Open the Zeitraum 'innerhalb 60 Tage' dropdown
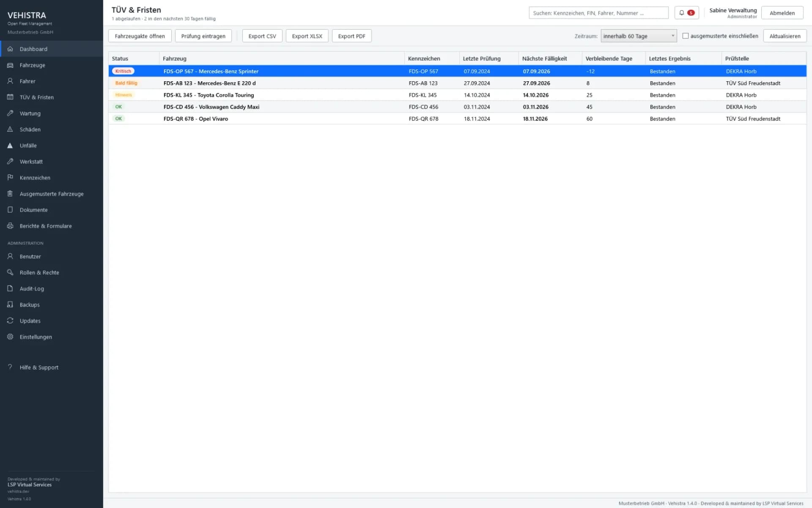Screen dimensions: 812x508 639,36
